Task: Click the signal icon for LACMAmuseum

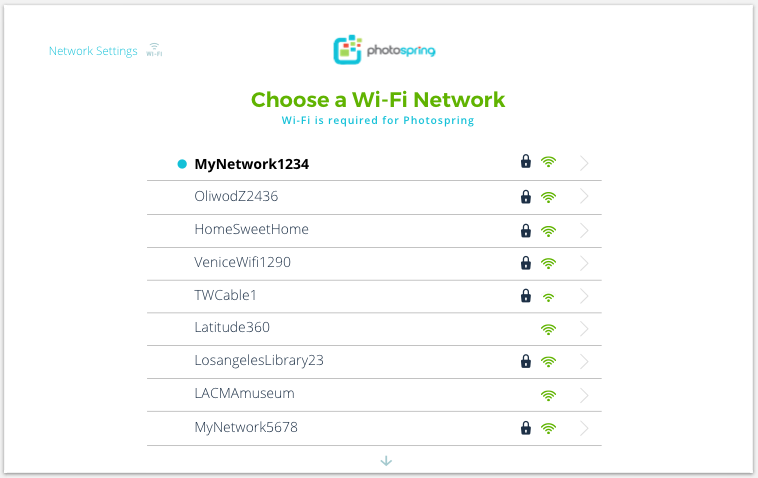Action: (548, 396)
